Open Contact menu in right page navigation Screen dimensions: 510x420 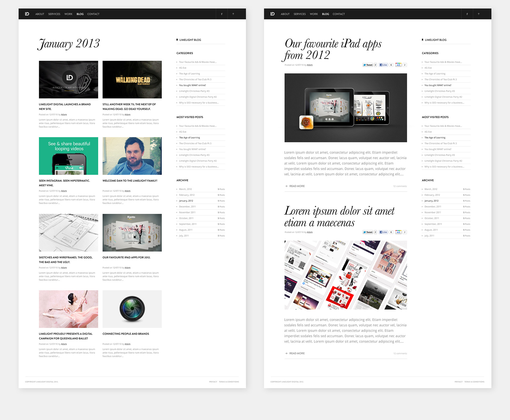(x=339, y=14)
